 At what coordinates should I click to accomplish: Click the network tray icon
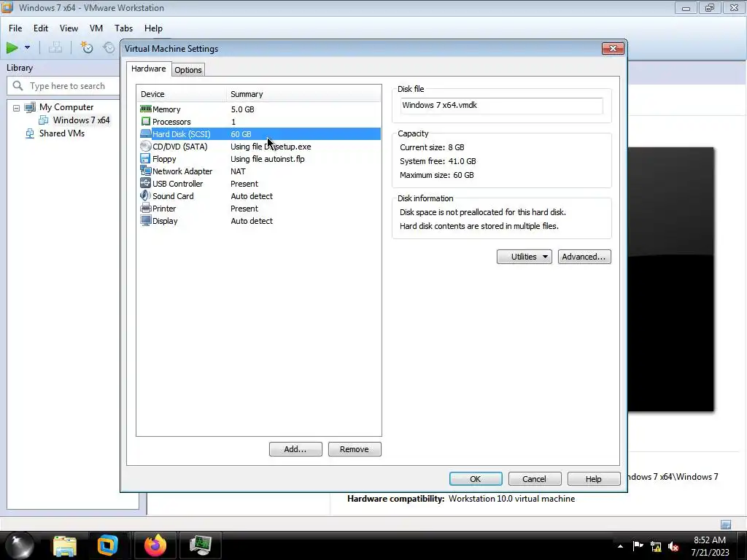(656, 547)
